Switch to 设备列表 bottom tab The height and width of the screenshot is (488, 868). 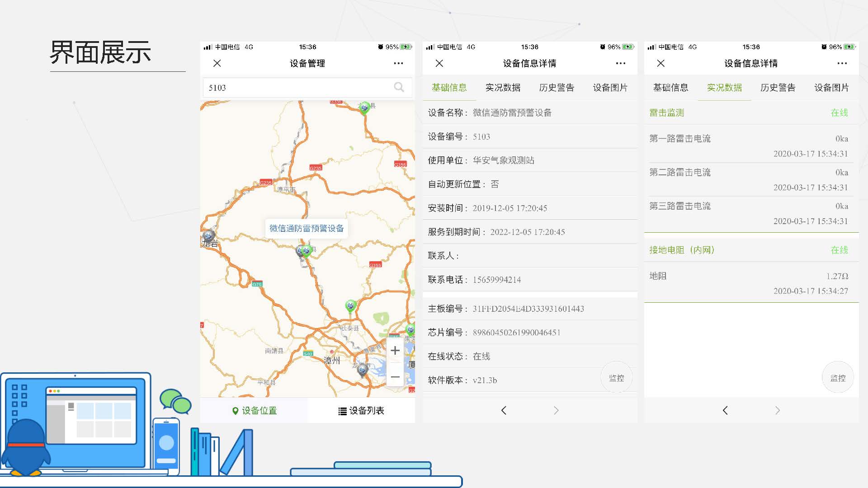361,410
